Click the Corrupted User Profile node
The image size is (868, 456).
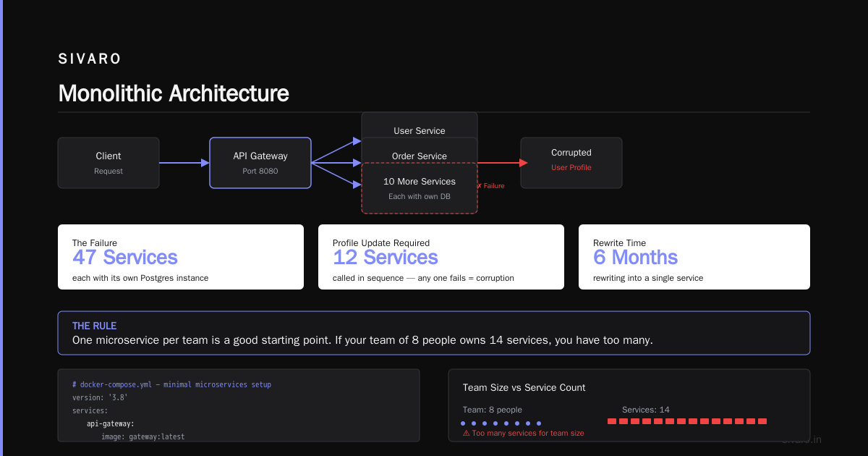571,163
